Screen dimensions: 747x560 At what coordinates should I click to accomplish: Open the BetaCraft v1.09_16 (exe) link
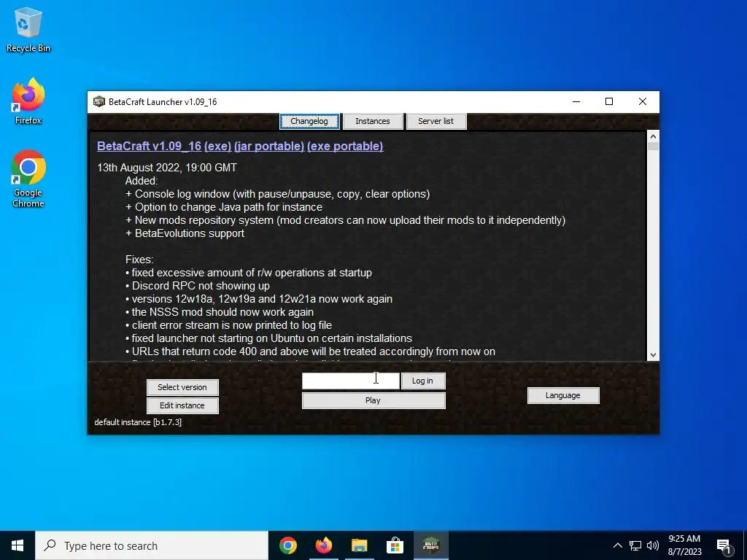(x=164, y=146)
